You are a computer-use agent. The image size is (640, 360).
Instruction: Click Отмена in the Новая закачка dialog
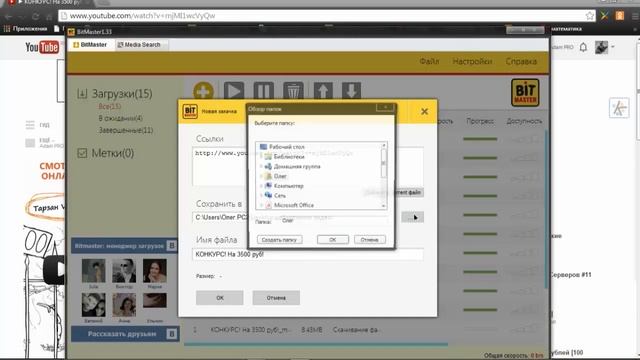pos(276,298)
